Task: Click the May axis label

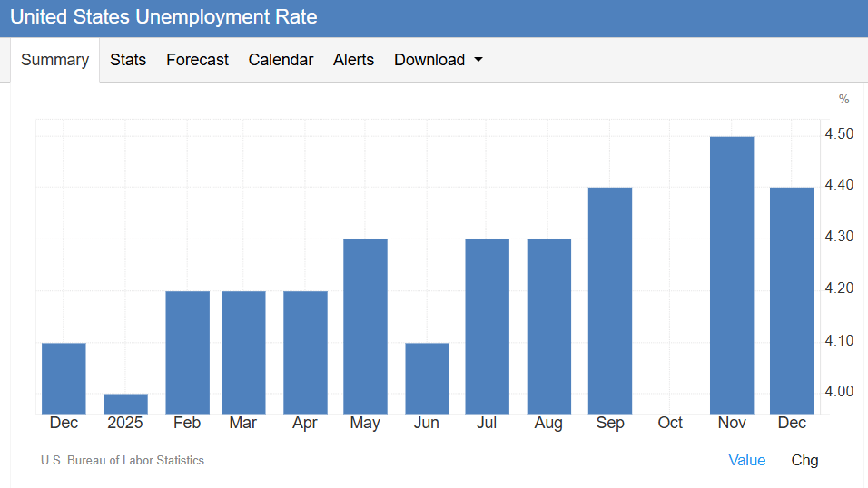Action: coord(365,424)
